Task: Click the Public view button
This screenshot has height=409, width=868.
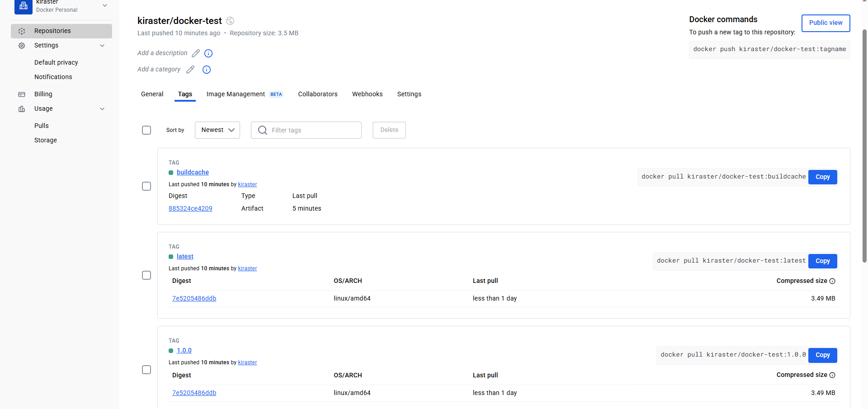Action: click(x=826, y=23)
